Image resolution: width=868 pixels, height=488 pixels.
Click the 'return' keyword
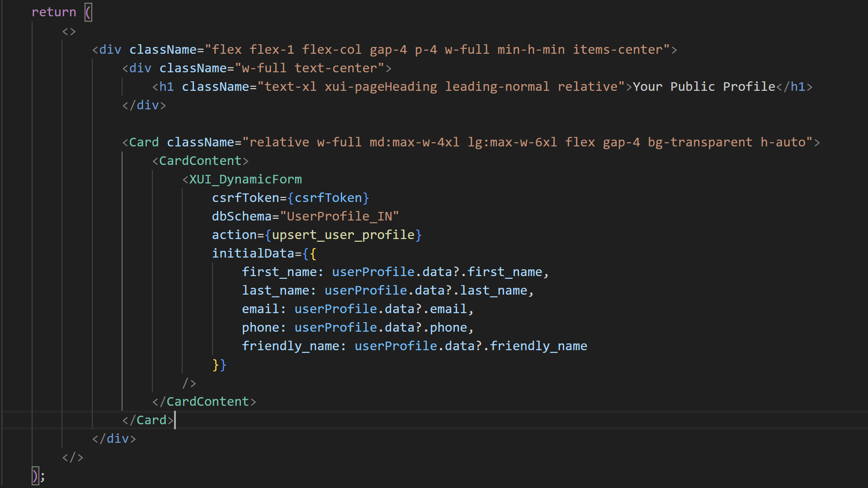54,12
